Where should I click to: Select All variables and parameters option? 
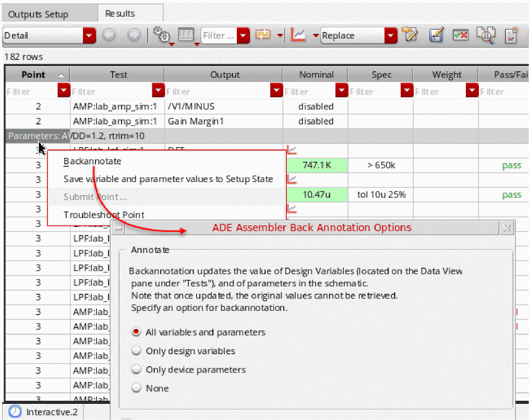(137, 332)
